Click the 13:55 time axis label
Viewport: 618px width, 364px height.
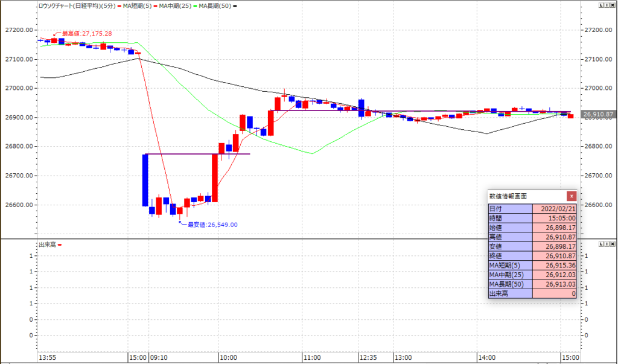click(x=46, y=358)
